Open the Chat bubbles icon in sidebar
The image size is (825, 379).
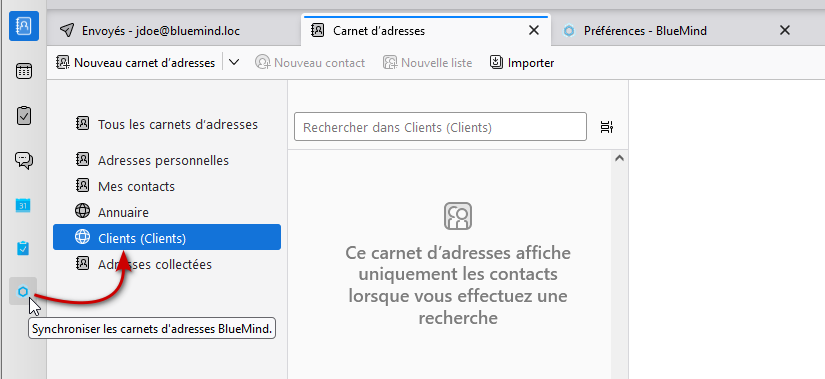[24, 160]
